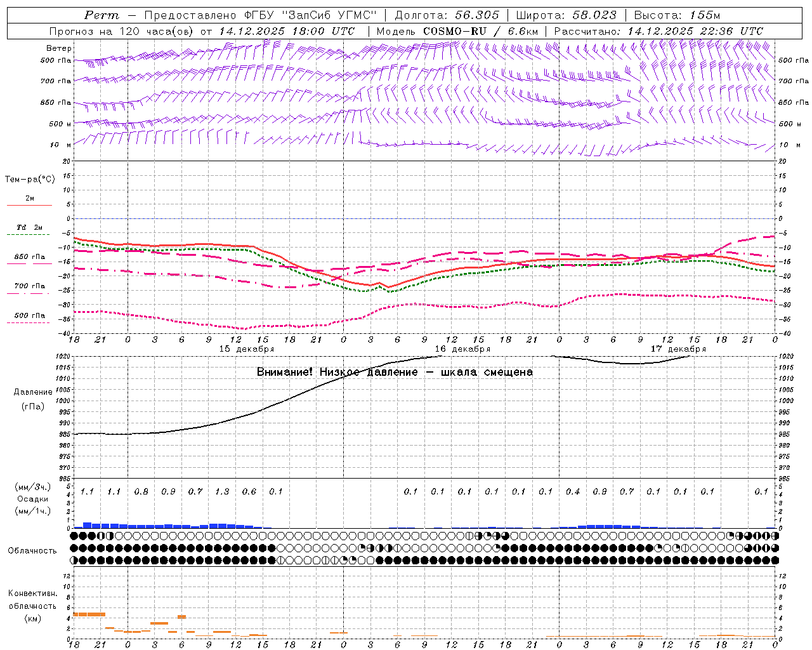The height and width of the screenshot is (650, 812).
Task: Click the 'Конвективн.' convective cloud label
Action: click(32, 594)
